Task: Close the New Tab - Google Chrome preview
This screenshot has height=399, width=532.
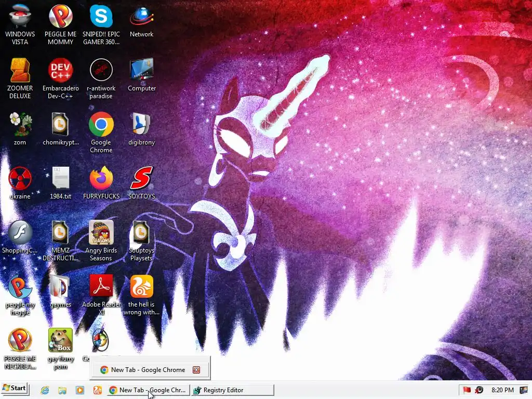Action: coord(196,370)
